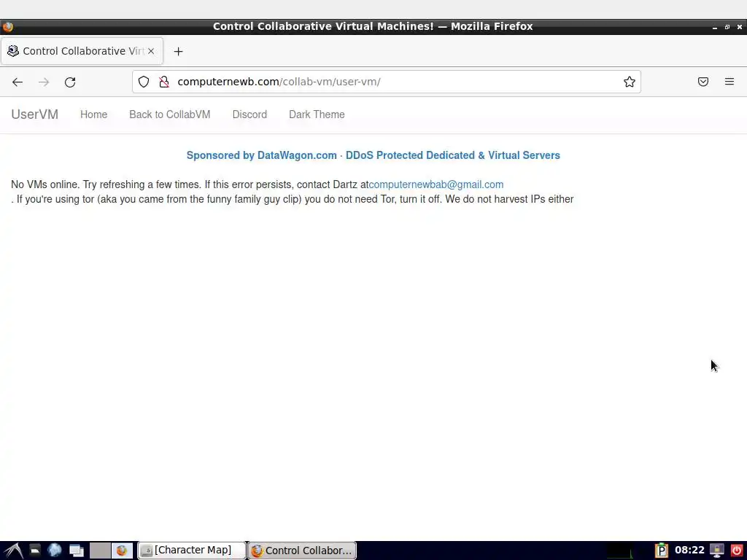
Task: Switch to the first gray workspace in pager
Action: pos(100,551)
